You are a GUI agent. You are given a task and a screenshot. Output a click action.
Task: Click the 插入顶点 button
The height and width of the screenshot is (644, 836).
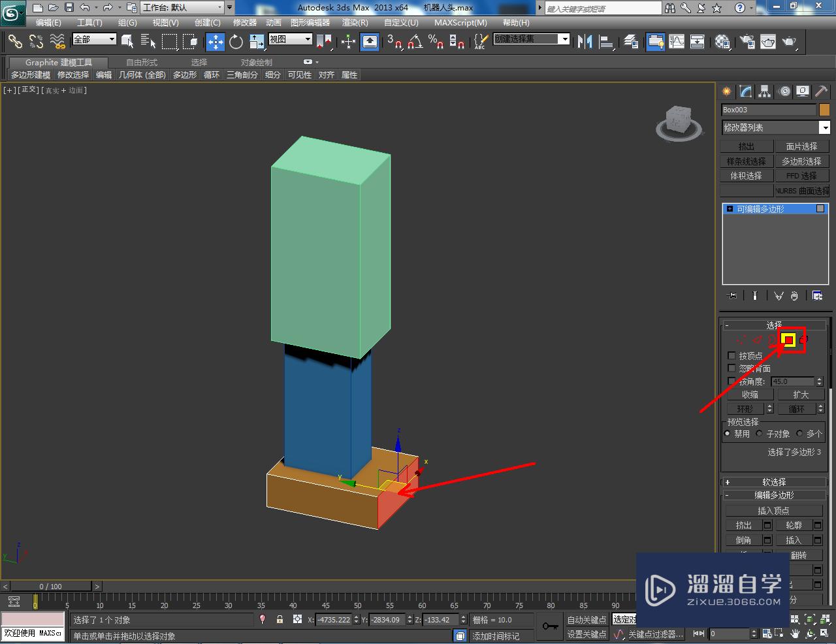[x=774, y=511]
